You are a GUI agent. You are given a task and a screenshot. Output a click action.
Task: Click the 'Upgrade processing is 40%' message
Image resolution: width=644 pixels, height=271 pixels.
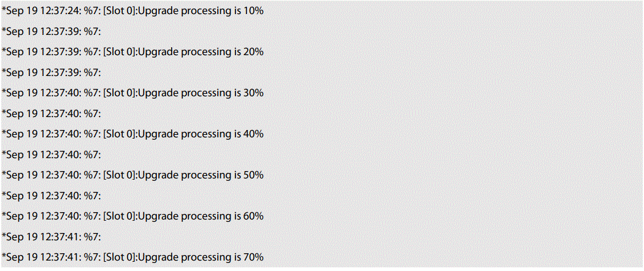[201, 134]
